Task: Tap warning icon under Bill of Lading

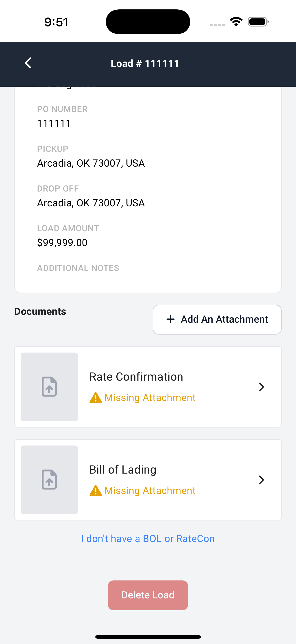Action: (96, 491)
